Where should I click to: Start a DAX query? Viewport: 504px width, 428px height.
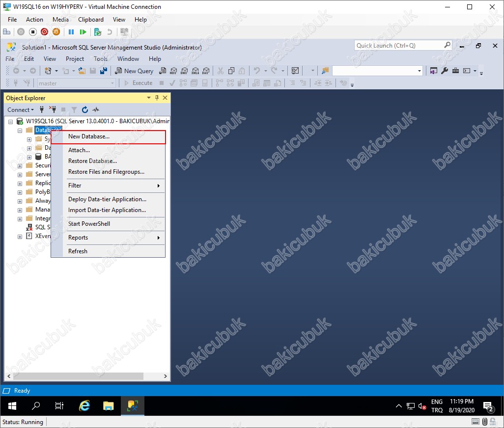[206, 71]
